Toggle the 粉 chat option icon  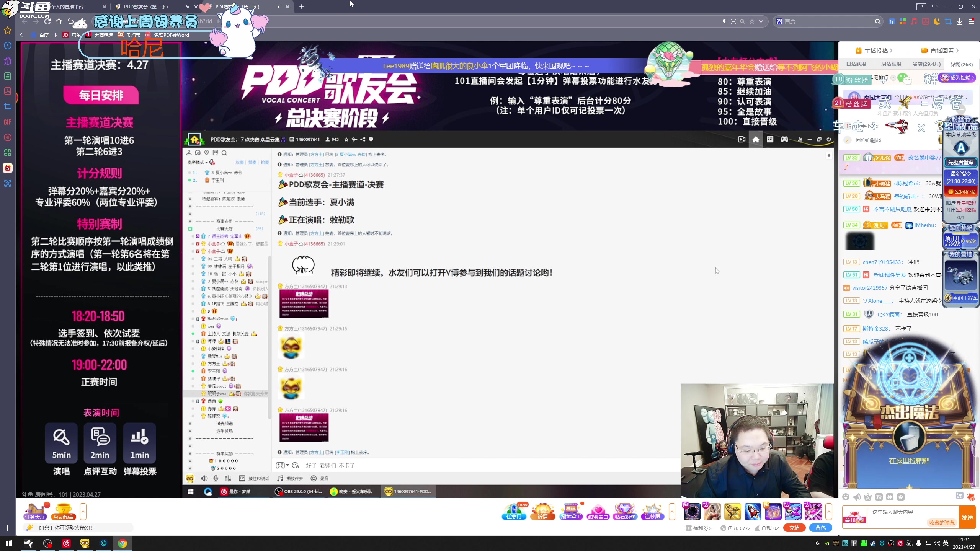(879, 497)
